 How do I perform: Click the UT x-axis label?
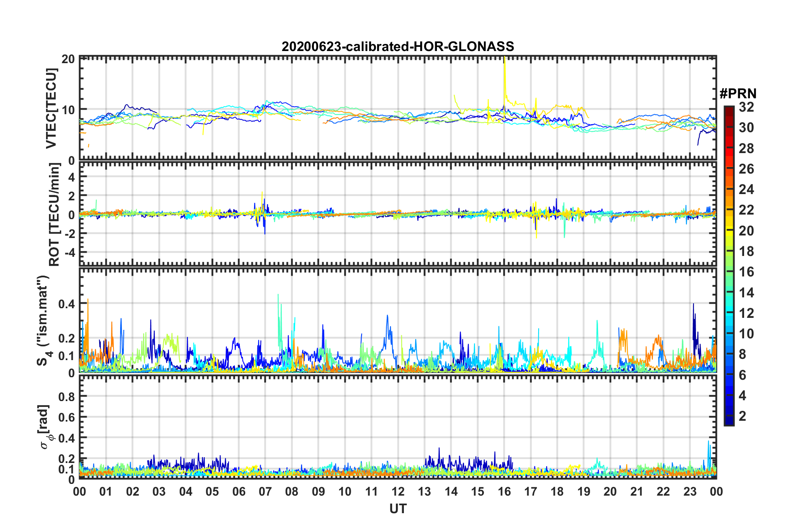(398, 509)
